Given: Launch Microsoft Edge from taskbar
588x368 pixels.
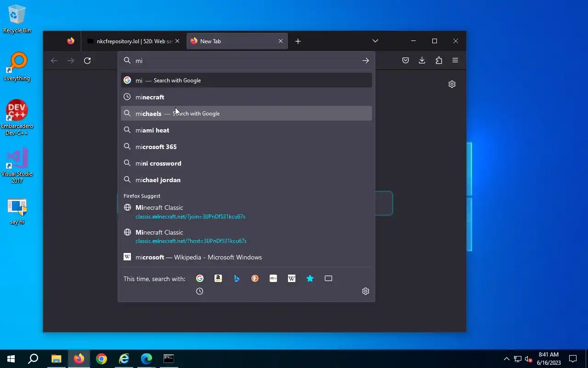Looking at the screenshot, I should point(147,359).
